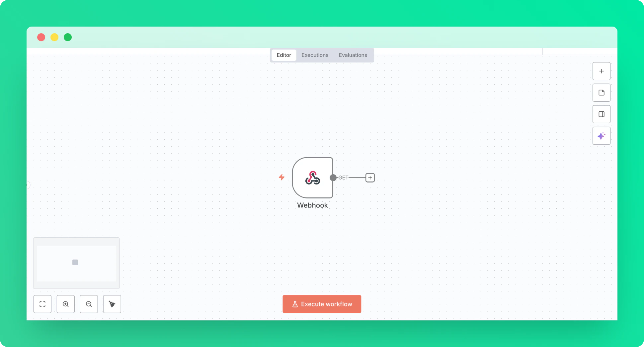Zoom out of the canvas
This screenshot has height=347, width=644.
(89, 304)
